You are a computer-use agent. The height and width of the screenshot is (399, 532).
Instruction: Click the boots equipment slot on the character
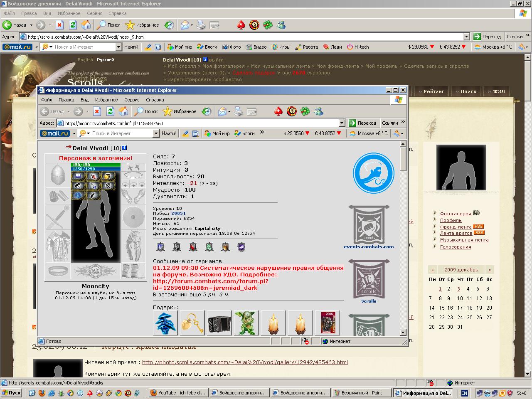tap(133, 271)
